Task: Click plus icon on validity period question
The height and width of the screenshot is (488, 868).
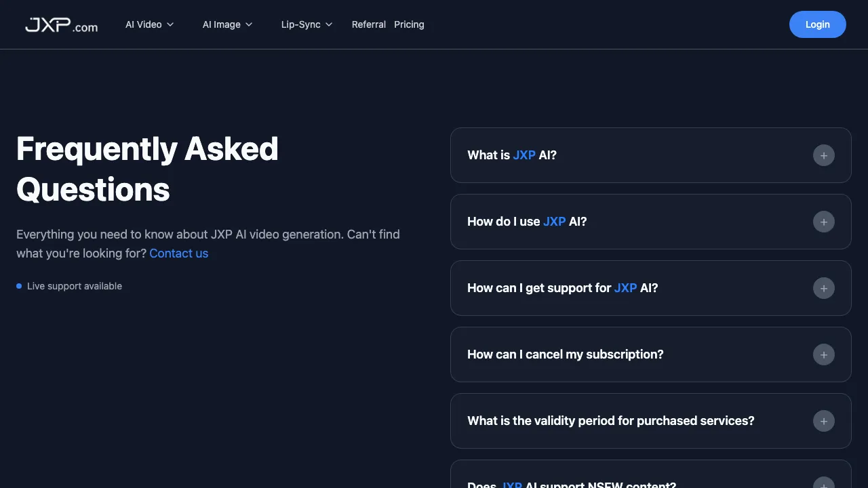Action: tap(823, 421)
